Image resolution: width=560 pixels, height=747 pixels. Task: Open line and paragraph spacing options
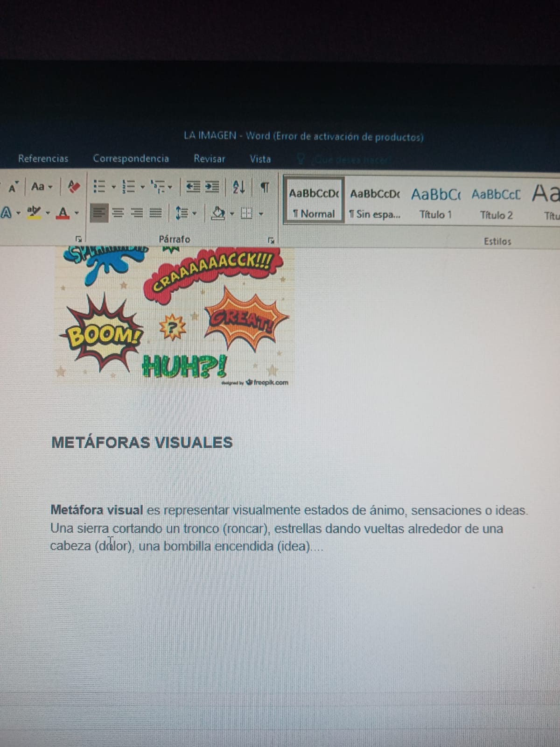coord(182,214)
